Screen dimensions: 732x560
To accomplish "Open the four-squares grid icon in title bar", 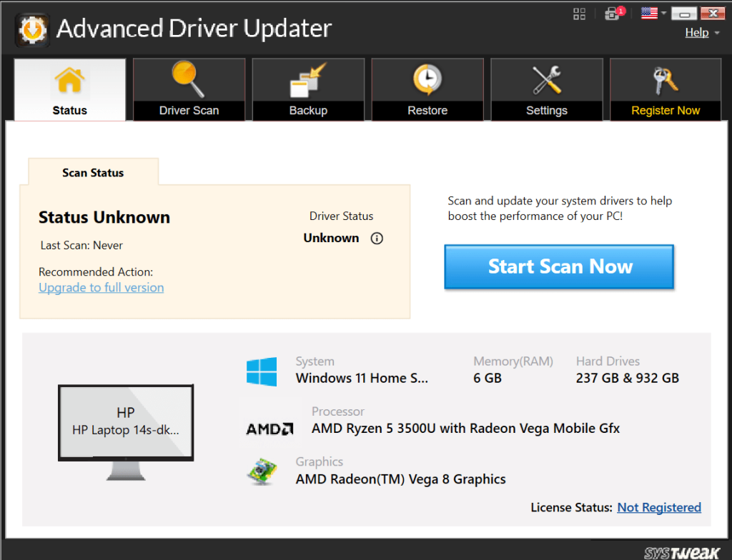I will coord(579,14).
